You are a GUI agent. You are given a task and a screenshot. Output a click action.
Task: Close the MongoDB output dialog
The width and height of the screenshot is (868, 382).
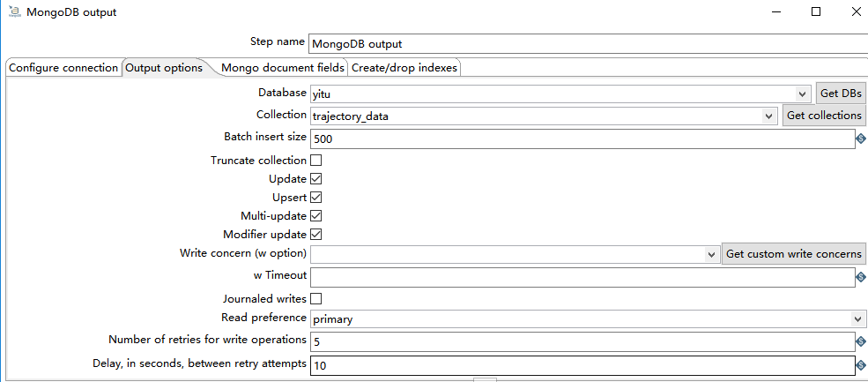(856, 11)
